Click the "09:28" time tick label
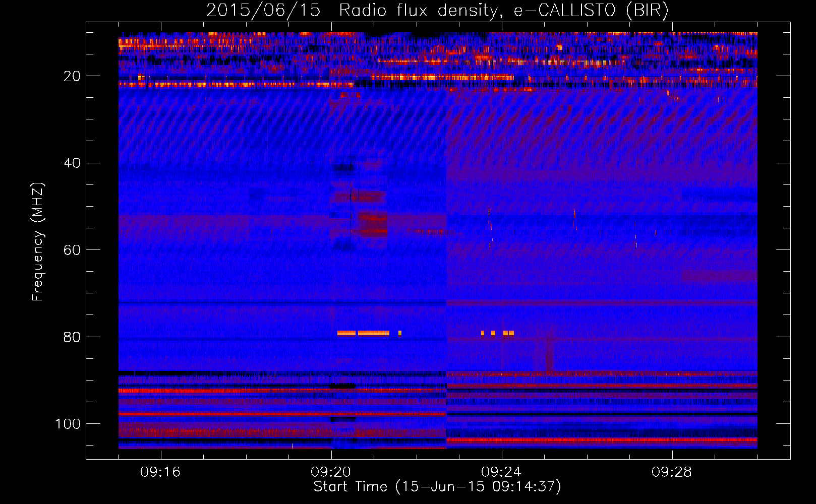The width and height of the screenshot is (816, 504). (672, 472)
